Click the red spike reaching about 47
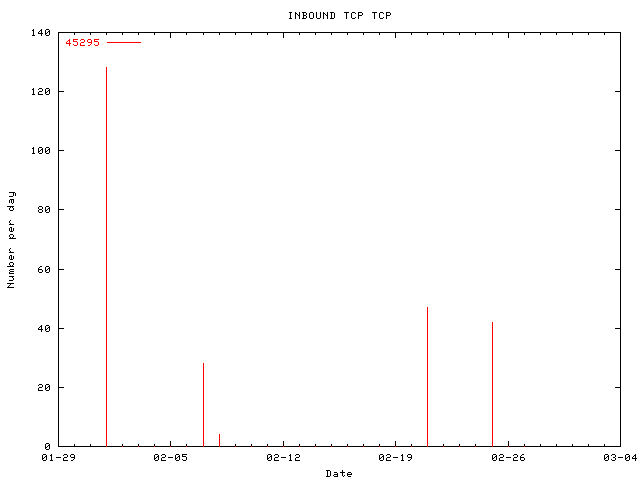This screenshot has width=640, height=480. pos(427,377)
